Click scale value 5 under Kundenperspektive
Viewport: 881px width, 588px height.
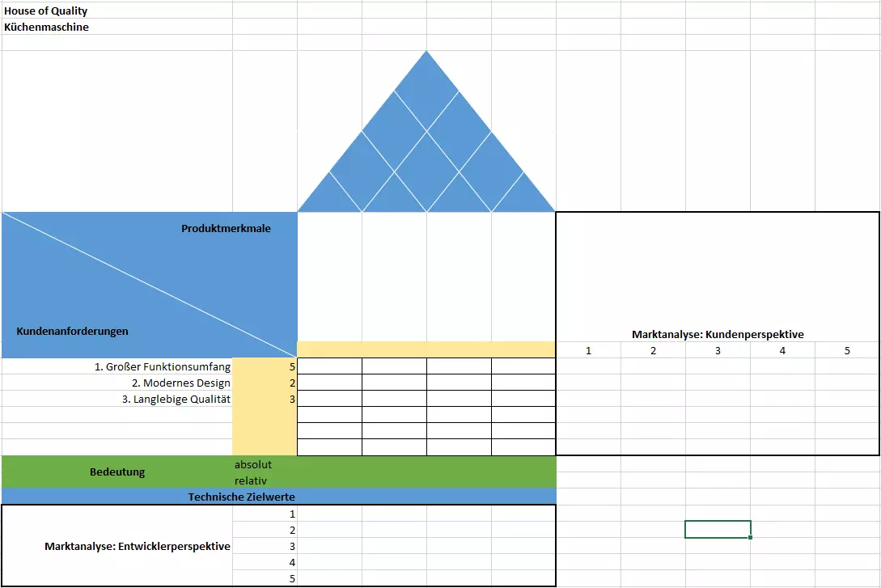coord(847,350)
